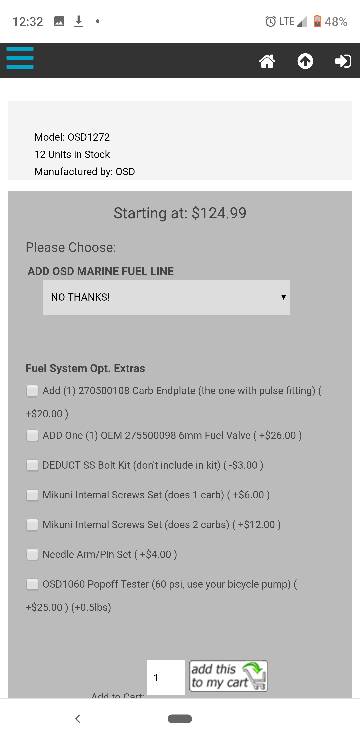This screenshot has width=360, height=740.
Task: Click the NO THANKS! dropdown arrow
Action: tap(283, 297)
